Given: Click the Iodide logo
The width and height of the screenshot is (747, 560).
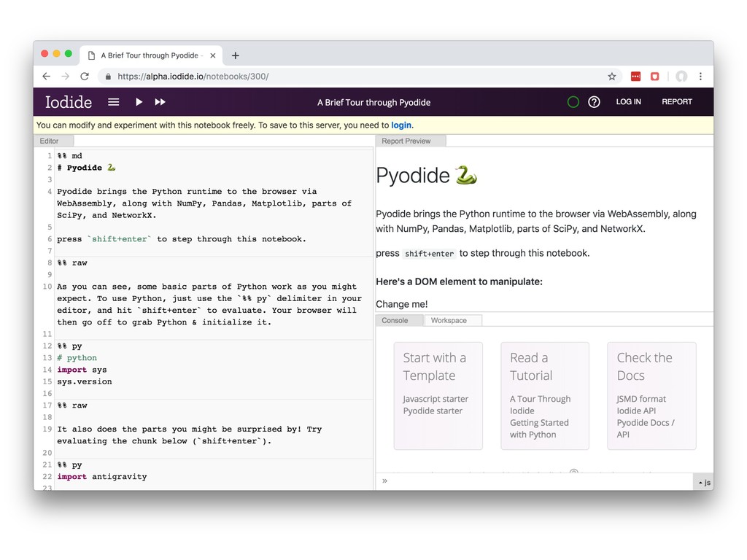Looking at the screenshot, I should 68,102.
